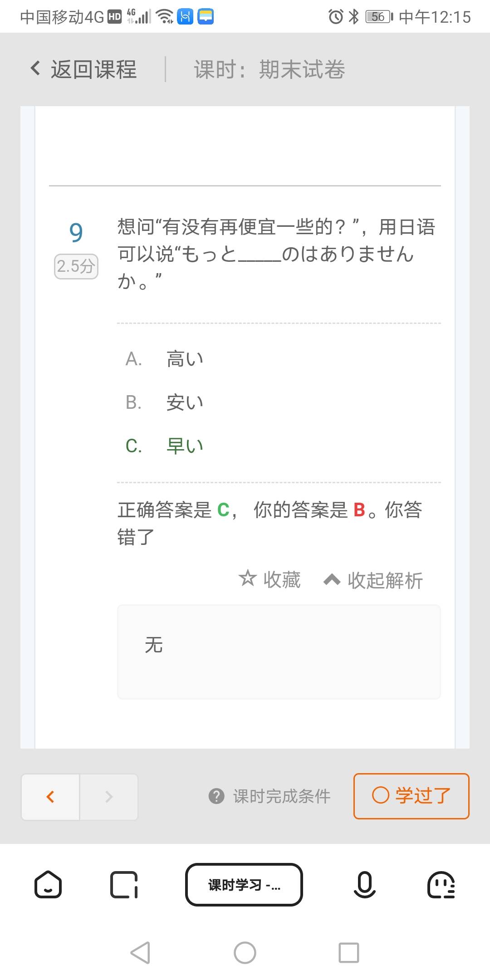
Task: Select answer option C 早い
Action: click(x=185, y=446)
